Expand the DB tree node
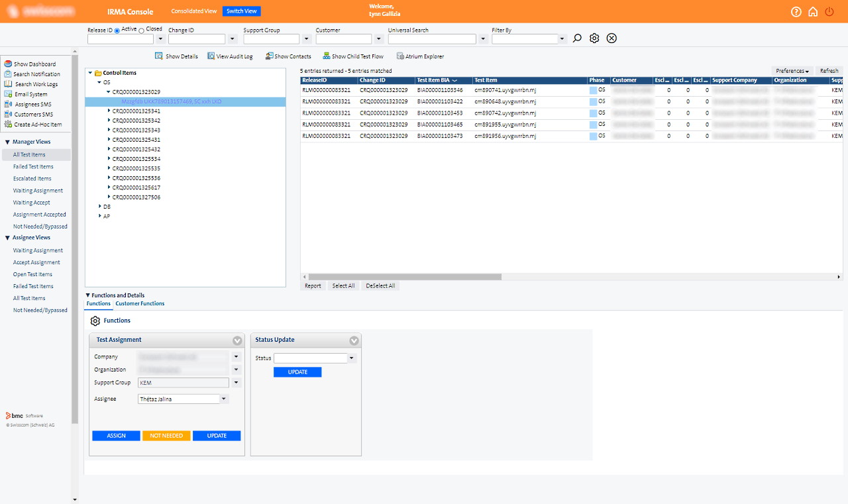The height and width of the screenshot is (504, 848). point(100,207)
